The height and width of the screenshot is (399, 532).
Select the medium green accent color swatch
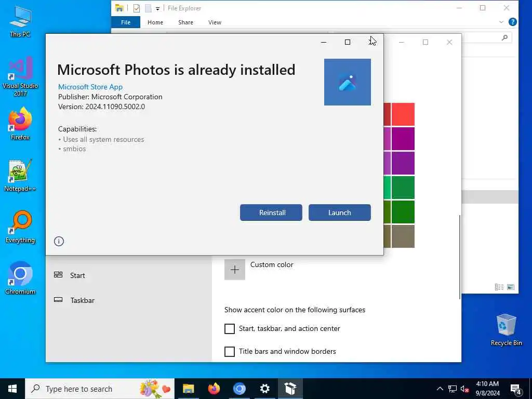click(403, 187)
